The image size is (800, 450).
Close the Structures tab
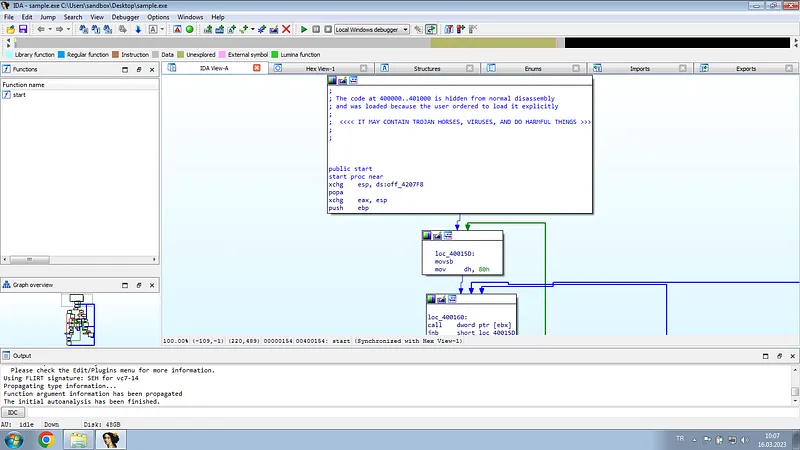(x=469, y=68)
